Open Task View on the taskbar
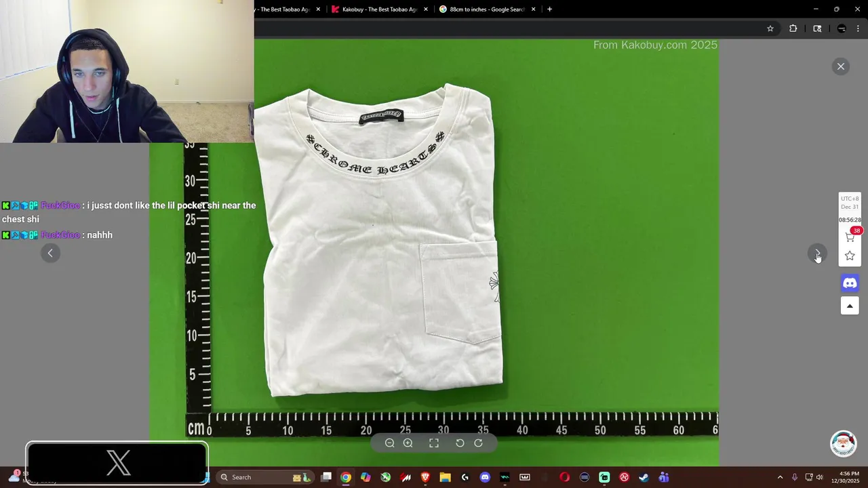Image resolution: width=868 pixels, height=488 pixels. click(x=326, y=477)
